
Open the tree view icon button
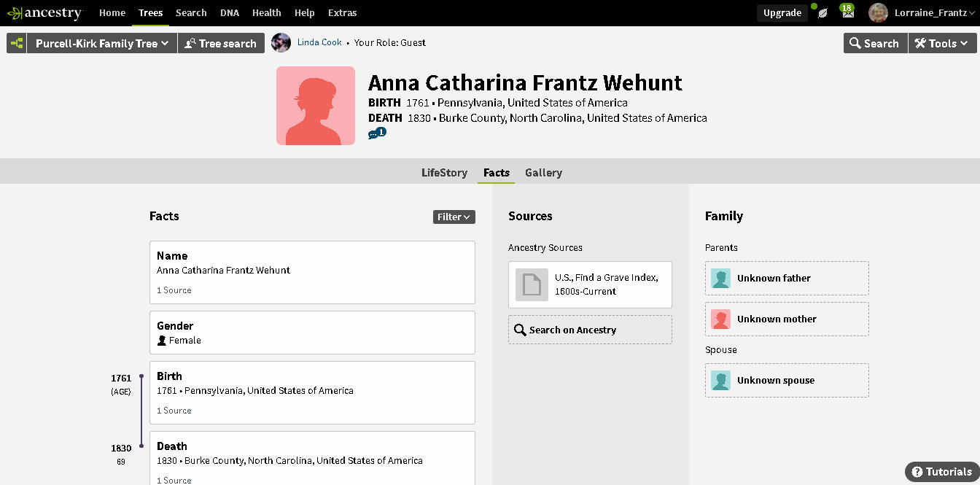pyautogui.click(x=17, y=43)
